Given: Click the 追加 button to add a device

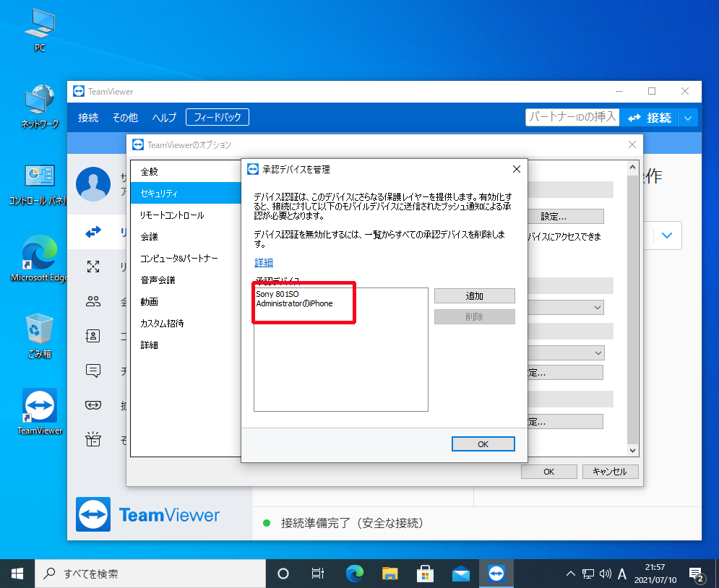Looking at the screenshot, I should [x=474, y=295].
